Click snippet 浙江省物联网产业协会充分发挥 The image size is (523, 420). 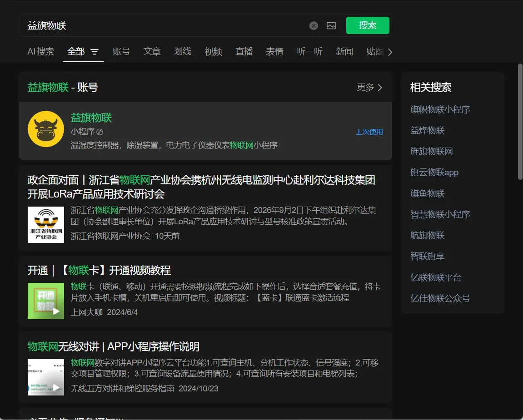click(x=224, y=216)
